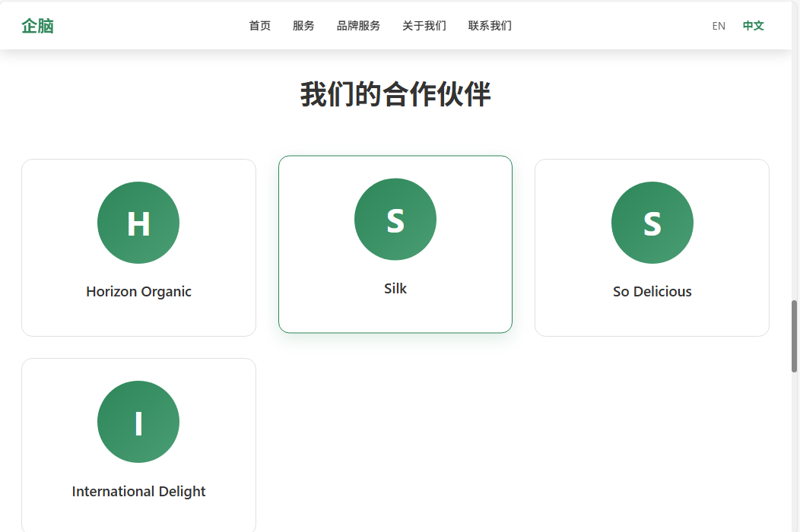Click the page's vertical scrollbar thumb
The width and height of the screenshot is (800, 532).
pos(795,336)
